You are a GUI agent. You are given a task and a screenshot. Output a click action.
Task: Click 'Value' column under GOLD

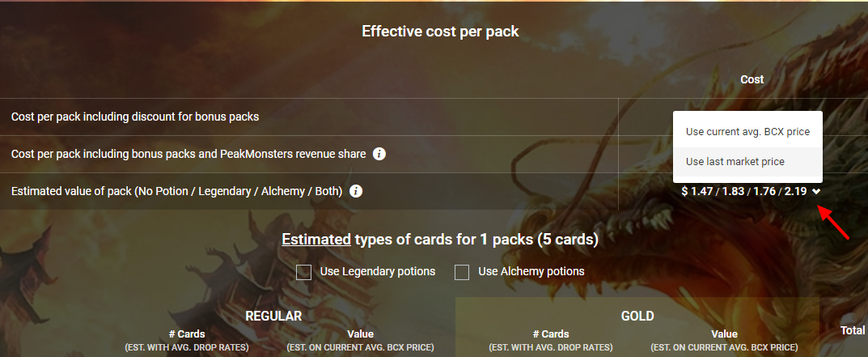[x=724, y=334]
